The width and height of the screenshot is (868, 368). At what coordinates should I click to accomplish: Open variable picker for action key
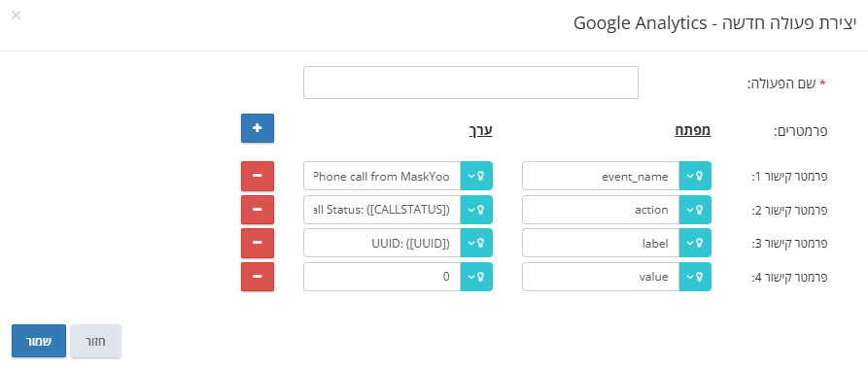tap(695, 210)
